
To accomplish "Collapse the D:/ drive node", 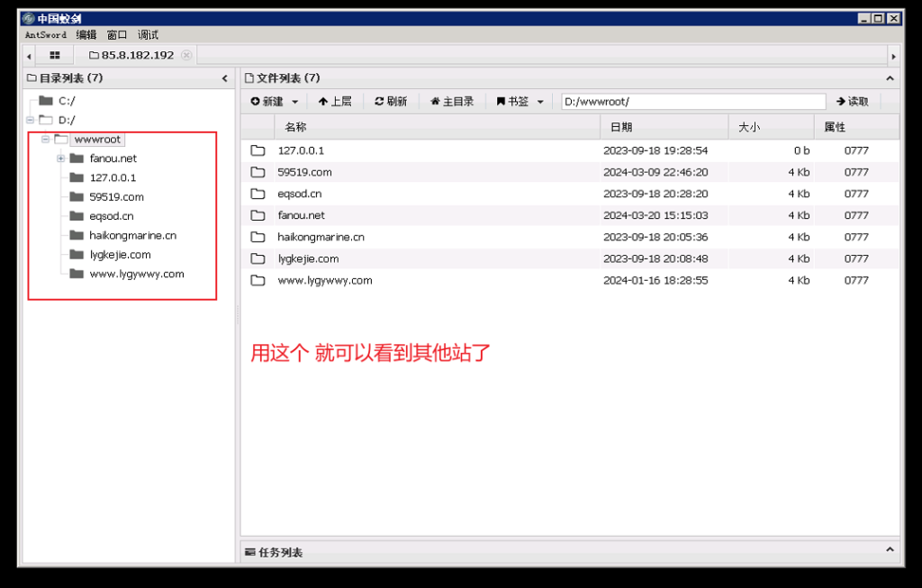I will (x=31, y=120).
